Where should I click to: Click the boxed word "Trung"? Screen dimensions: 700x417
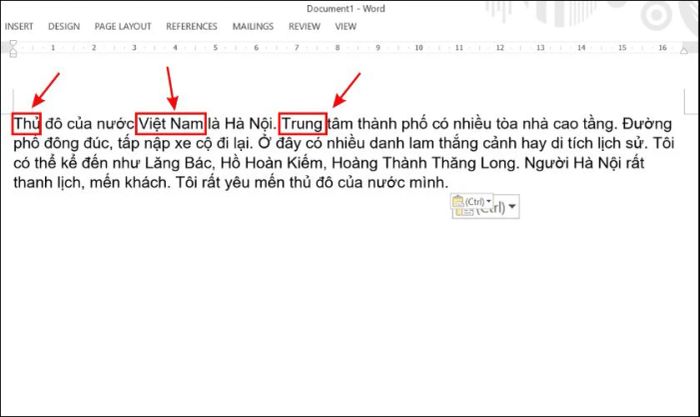[302, 123]
